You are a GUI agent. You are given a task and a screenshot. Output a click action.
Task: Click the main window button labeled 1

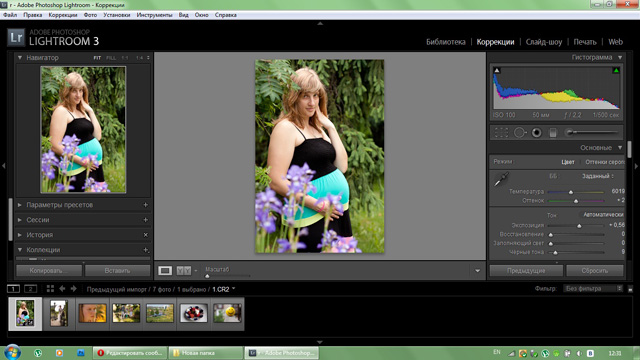[13, 289]
